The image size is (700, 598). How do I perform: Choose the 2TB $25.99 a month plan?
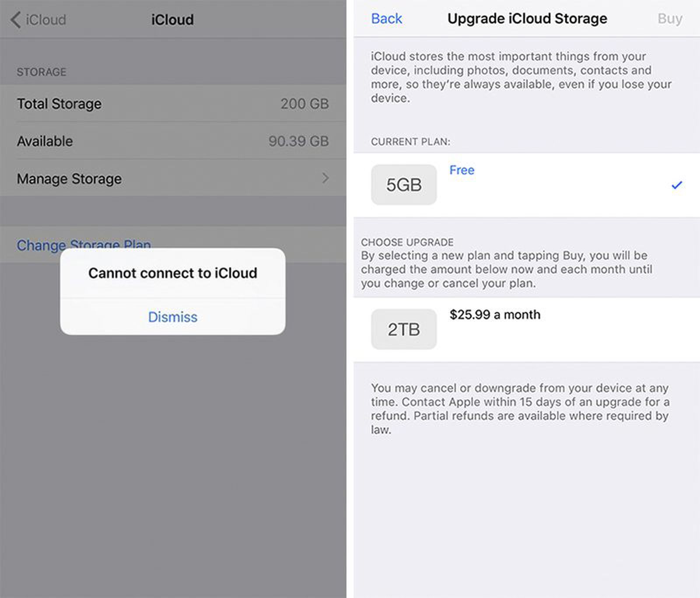coord(525,329)
